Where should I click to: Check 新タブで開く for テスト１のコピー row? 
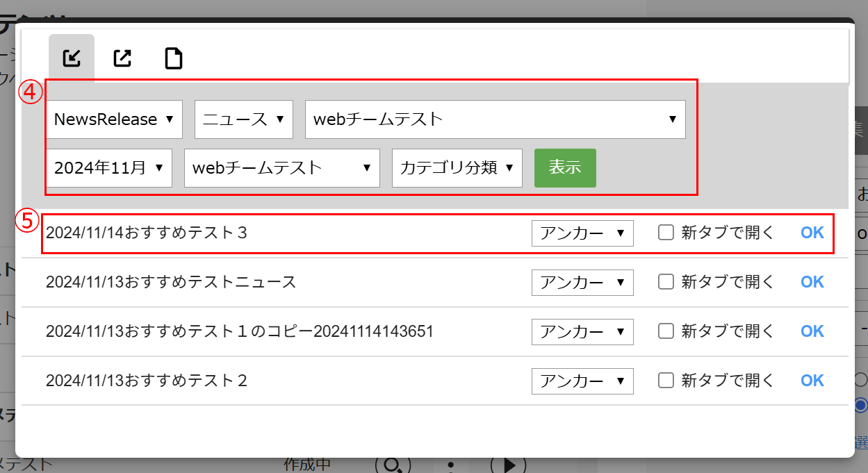(x=666, y=331)
